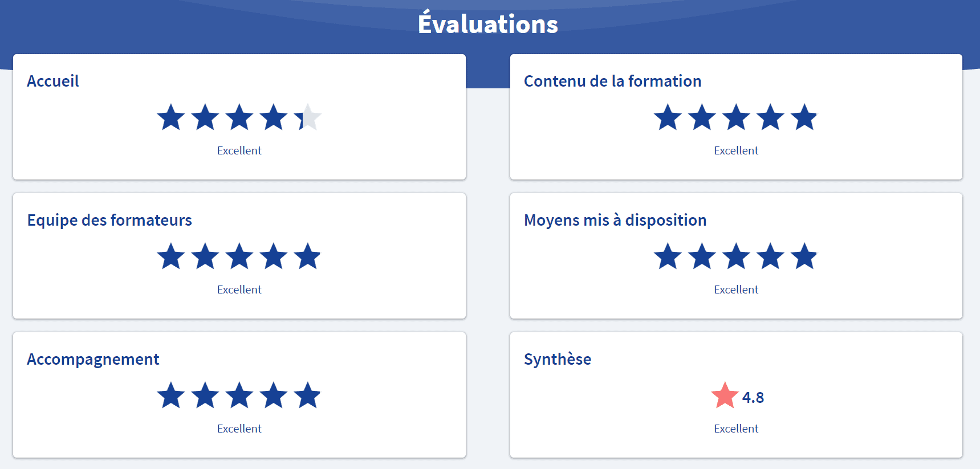
Task: Click the Excellent label under Accueil stars
Action: (x=239, y=150)
